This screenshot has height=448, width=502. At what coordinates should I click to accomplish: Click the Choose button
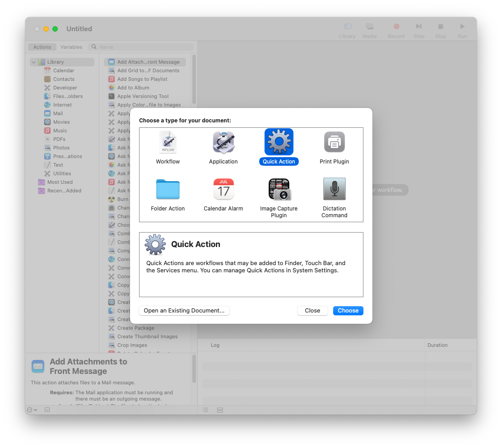point(348,311)
